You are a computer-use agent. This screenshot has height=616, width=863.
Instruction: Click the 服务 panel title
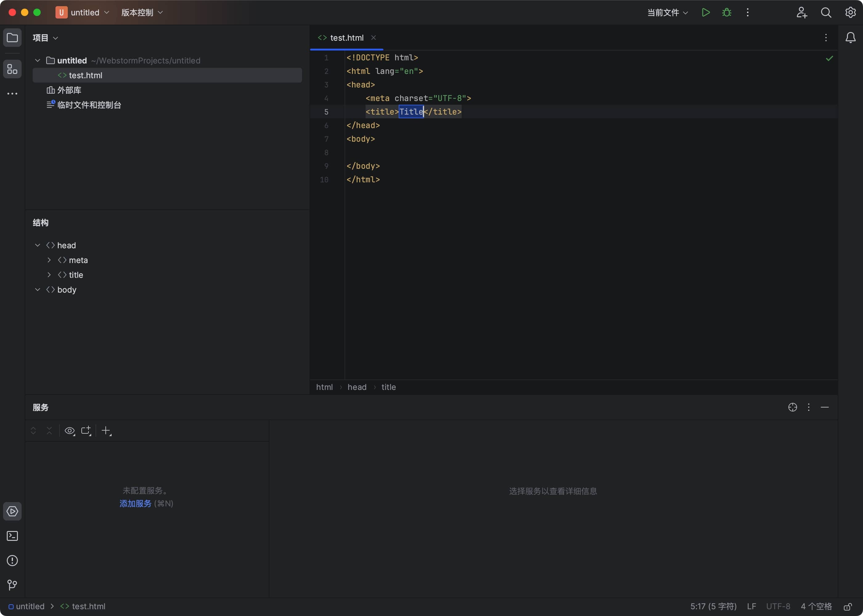coord(41,408)
